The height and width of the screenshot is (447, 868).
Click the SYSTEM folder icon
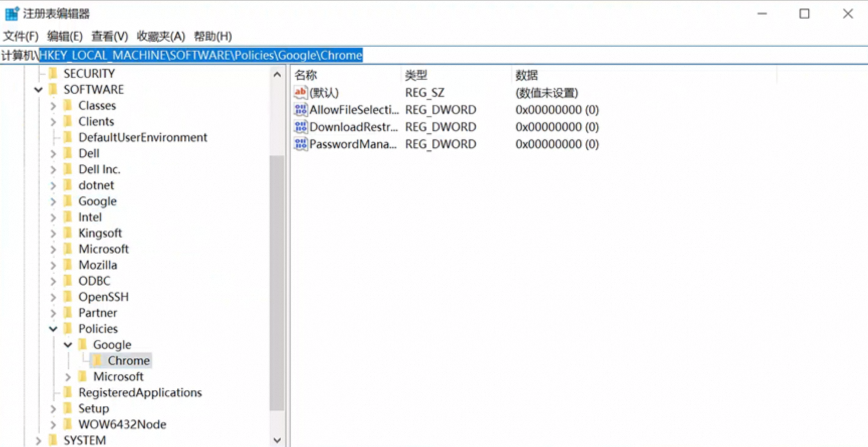tap(53, 440)
